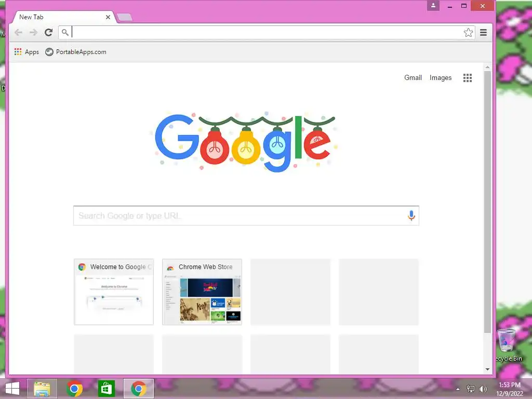This screenshot has height=399, width=532.
Task: Click the address bar search magnifier icon
Action: (65, 33)
